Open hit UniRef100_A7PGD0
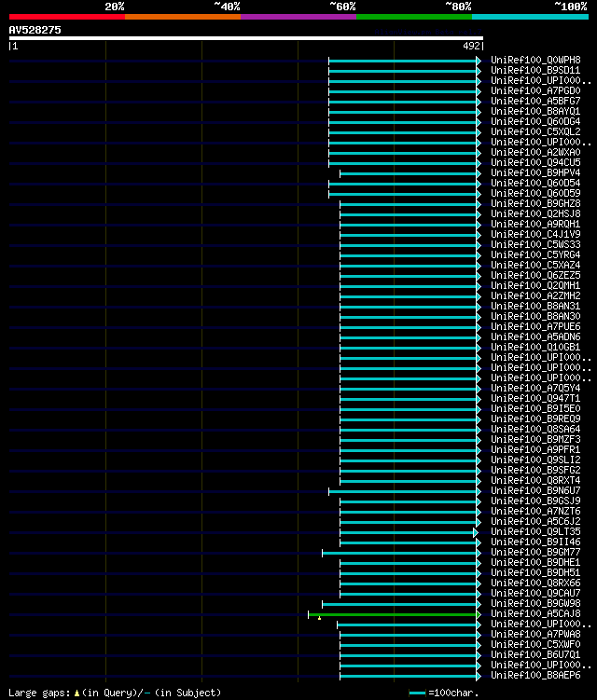 tap(535, 90)
